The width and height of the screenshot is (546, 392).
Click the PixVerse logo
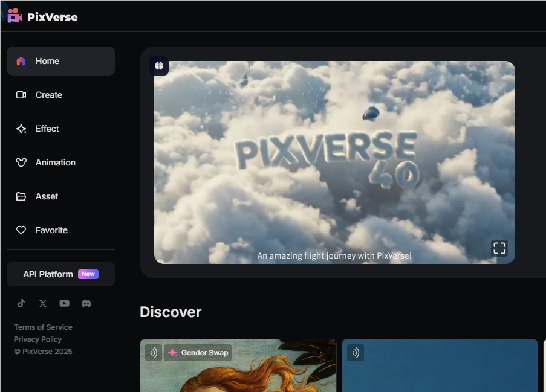point(42,16)
